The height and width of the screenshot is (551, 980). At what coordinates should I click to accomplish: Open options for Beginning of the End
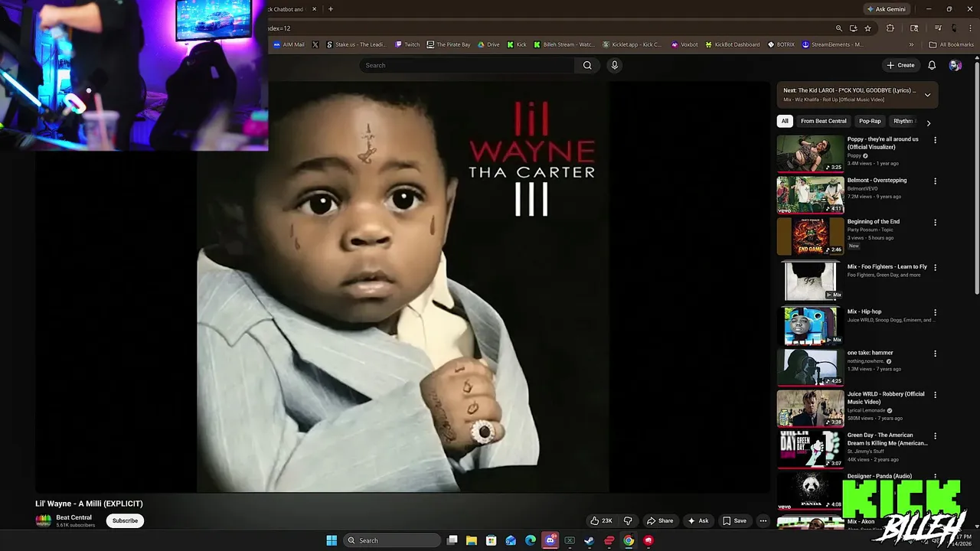pos(935,223)
